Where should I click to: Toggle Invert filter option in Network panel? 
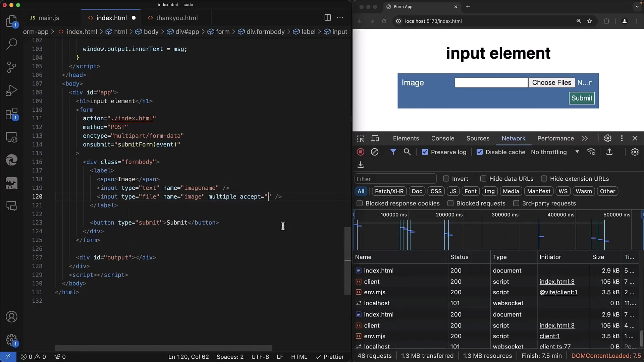[x=446, y=179]
